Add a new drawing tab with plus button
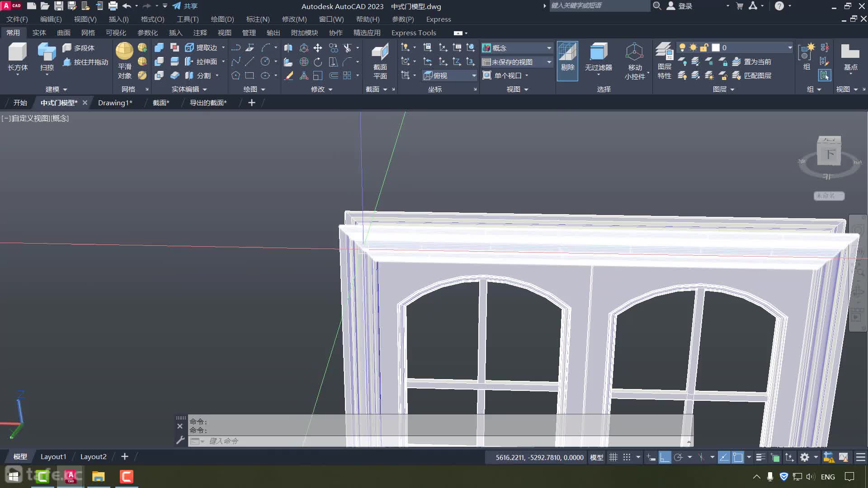The image size is (868, 488). tap(252, 103)
